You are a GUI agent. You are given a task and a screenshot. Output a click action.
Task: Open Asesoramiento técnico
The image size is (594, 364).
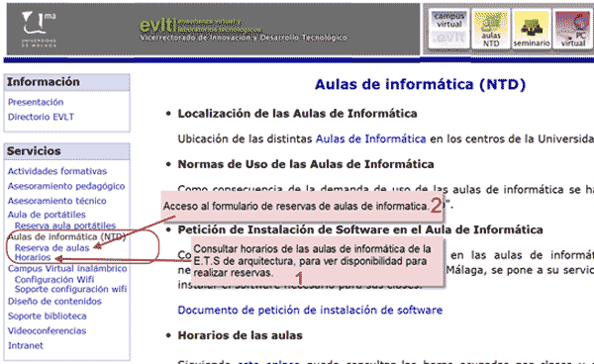(56, 201)
